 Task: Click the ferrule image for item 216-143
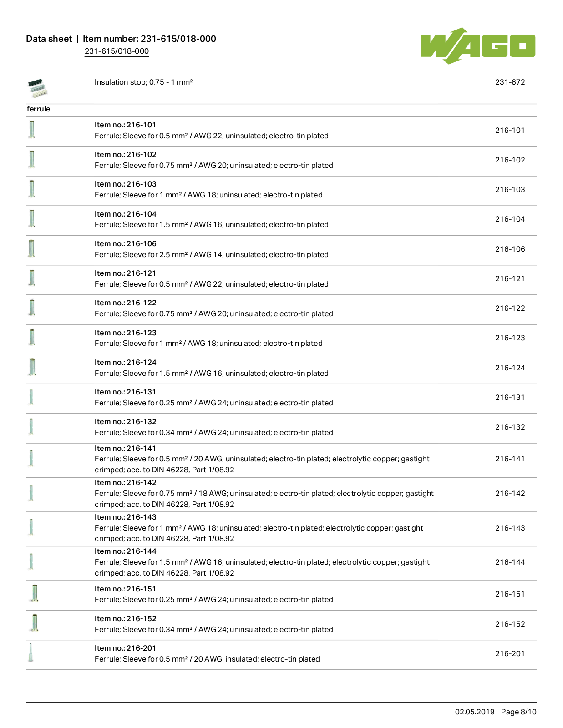[x=31, y=527]
